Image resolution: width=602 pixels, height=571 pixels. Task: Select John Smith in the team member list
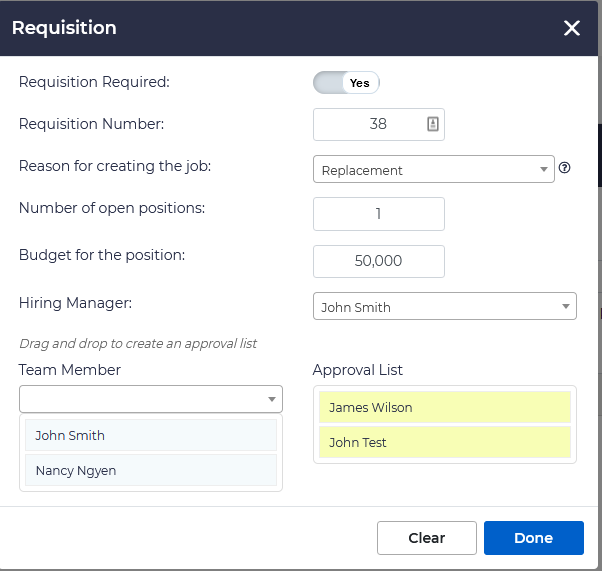click(x=150, y=435)
